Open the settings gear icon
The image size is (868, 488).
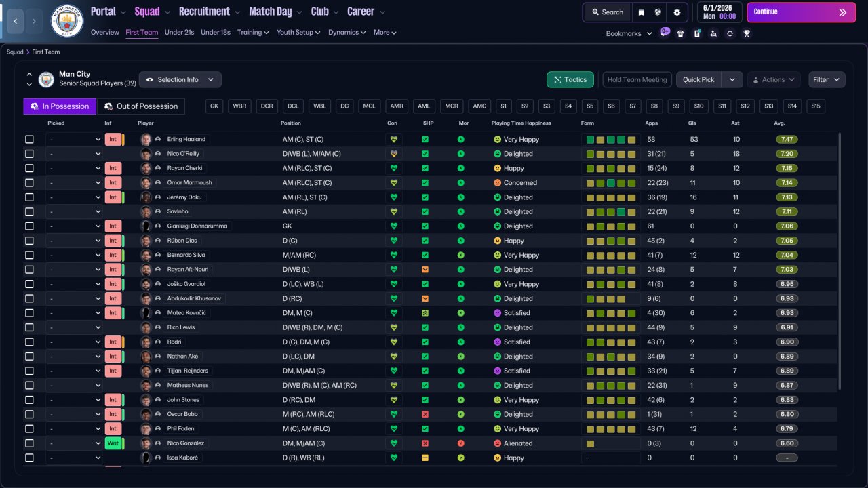pos(677,12)
